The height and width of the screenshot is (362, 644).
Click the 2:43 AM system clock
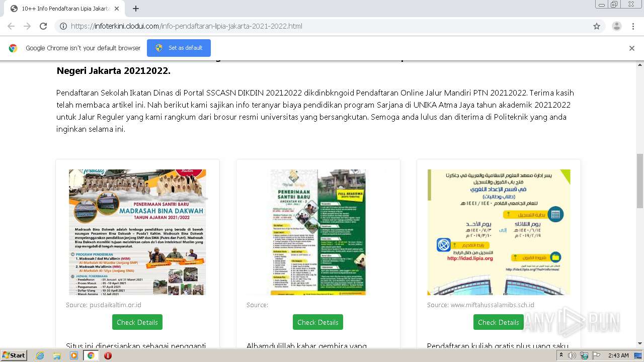tap(618, 355)
